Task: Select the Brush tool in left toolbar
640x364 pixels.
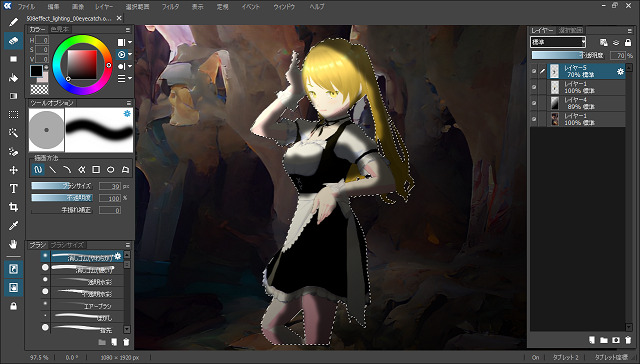Action: (13, 22)
